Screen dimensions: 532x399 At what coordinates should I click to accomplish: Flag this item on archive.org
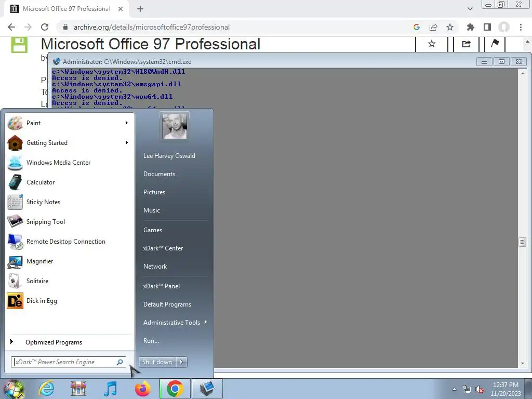(495, 44)
